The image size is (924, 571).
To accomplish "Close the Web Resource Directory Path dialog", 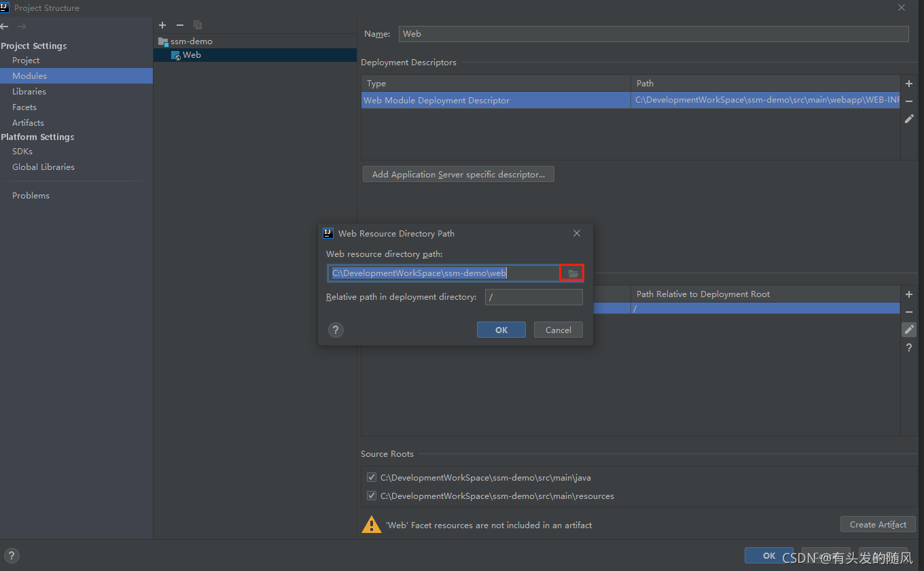I will (577, 233).
